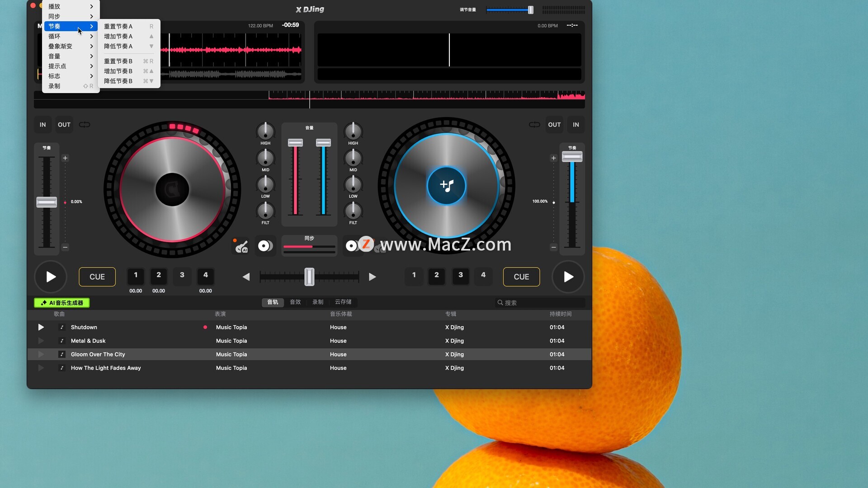Click the right deck CUE button
The height and width of the screenshot is (488, 868).
coord(521,277)
